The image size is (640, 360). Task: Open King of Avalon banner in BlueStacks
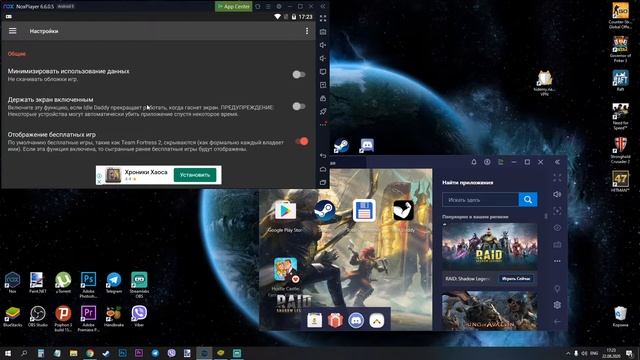tap(489, 310)
